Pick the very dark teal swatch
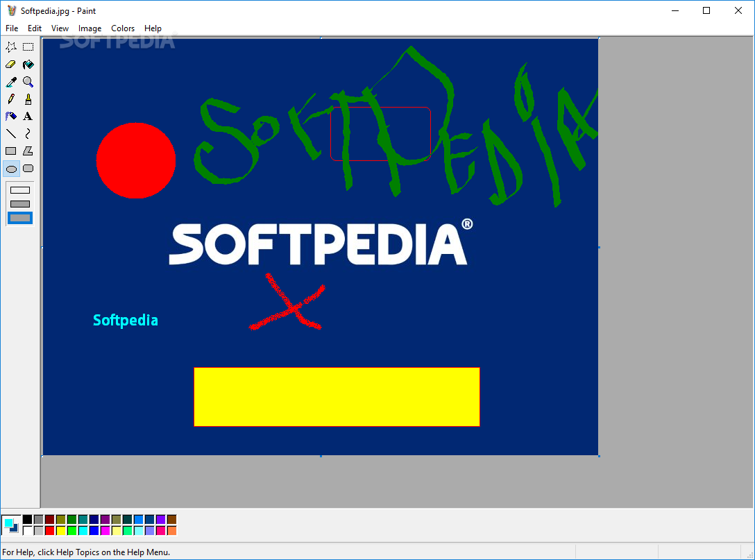The height and width of the screenshot is (560, 755). pyautogui.click(x=127, y=519)
